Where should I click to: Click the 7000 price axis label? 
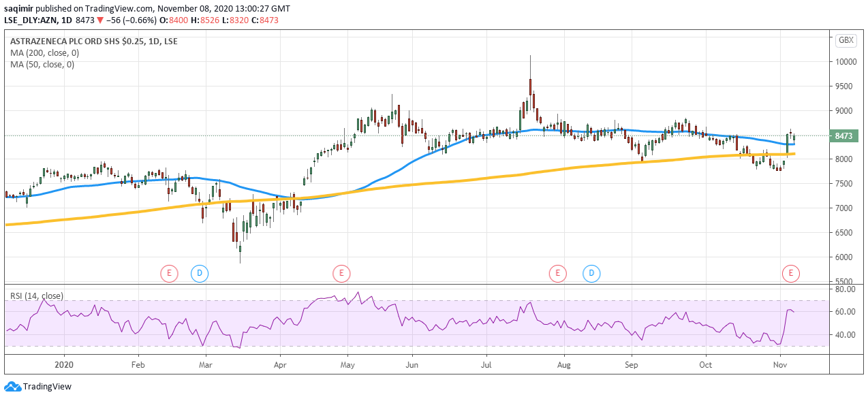(x=845, y=208)
